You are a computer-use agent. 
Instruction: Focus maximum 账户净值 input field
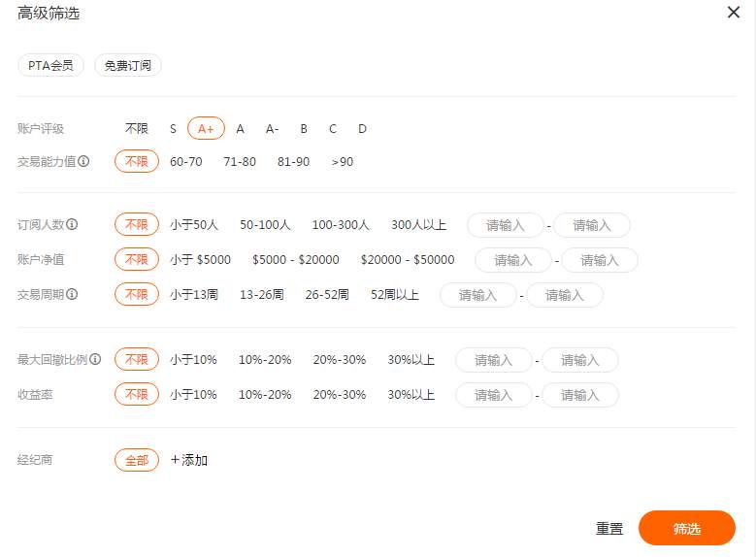click(x=600, y=260)
